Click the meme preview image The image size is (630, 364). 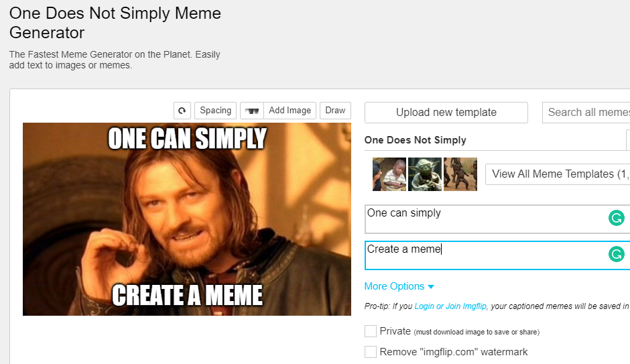pos(187,219)
